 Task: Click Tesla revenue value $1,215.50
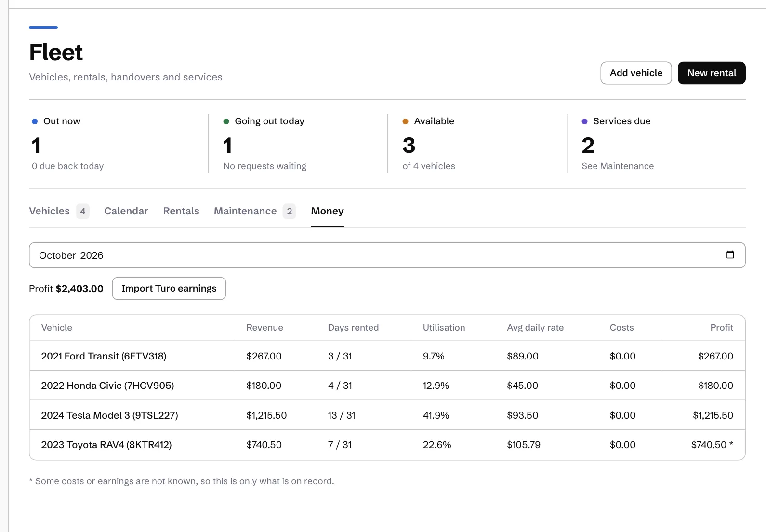pyautogui.click(x=266, y=415)
